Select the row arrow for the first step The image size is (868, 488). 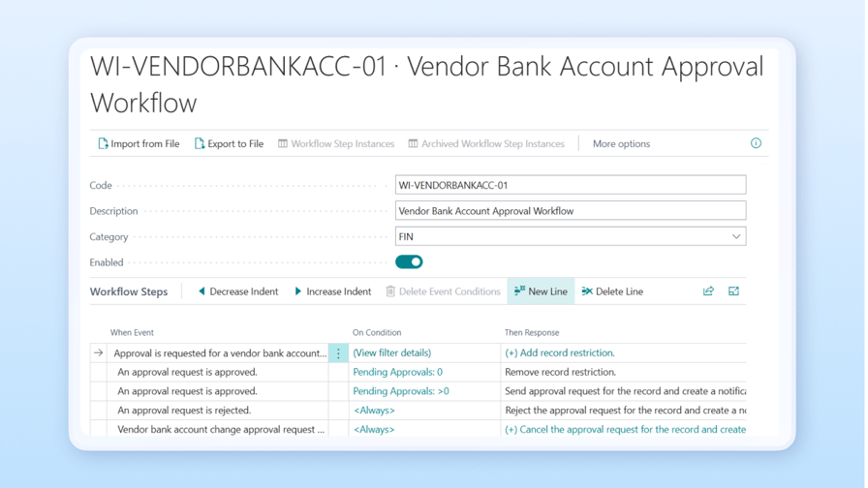pyautogui.click(x=98, y=353)
